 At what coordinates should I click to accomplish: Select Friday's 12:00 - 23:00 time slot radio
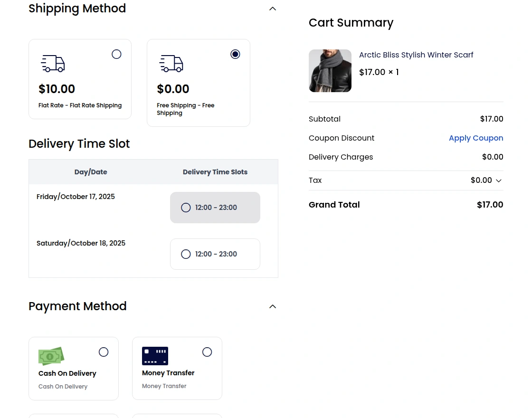tap(186, 208)
